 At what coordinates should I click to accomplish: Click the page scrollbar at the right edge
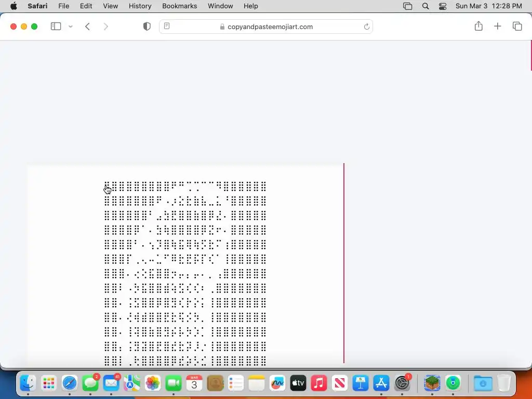(x=531, y=56)
